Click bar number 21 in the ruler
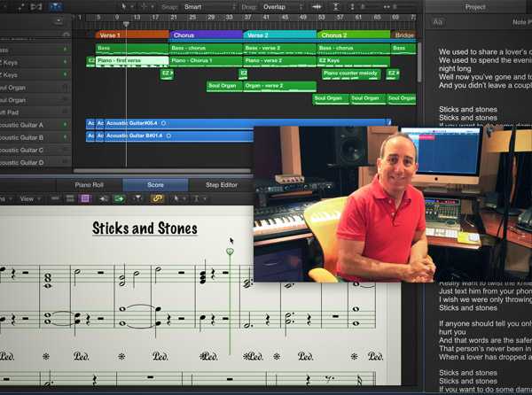532x395 pixels. 174,17
